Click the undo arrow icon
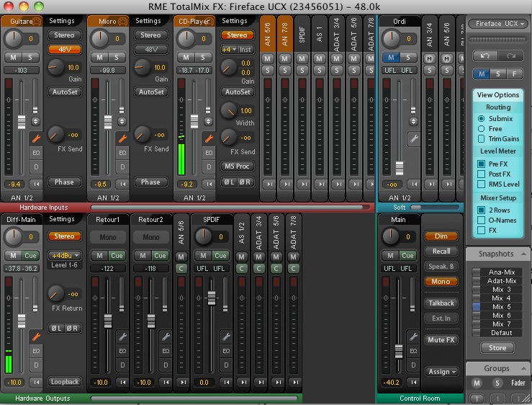Viewport: 532px width, 405px height. [485, 55]
